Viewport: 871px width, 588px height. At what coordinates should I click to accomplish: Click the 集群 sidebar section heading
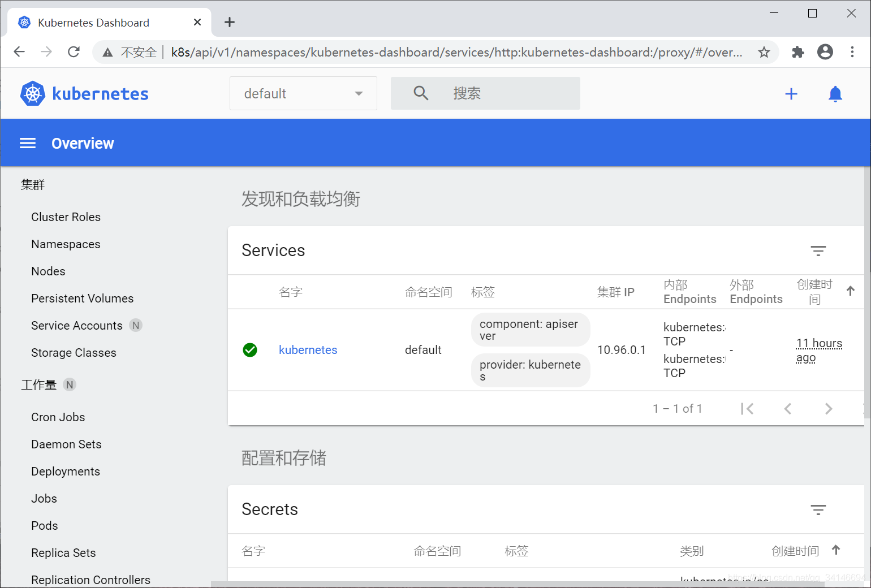click(33, 184)
